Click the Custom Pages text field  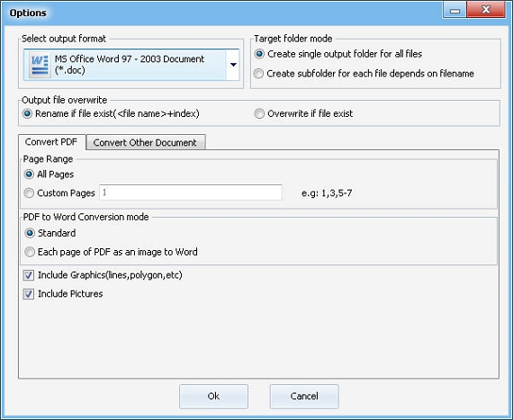coord(191,192)
